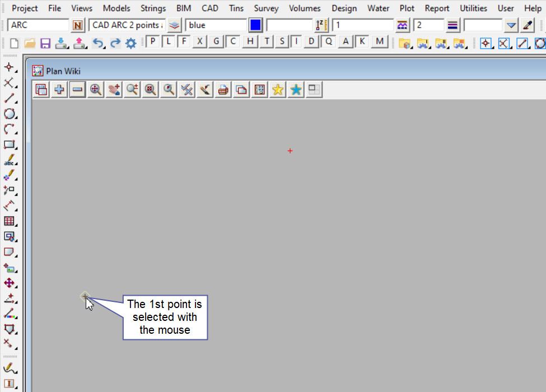Click the red table grid tool icon
The width and height of the screenshot is (546, 392).
(10, 221)
